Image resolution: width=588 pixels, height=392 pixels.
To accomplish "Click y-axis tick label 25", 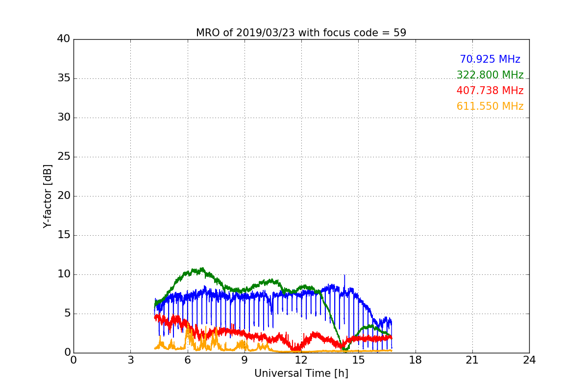I will coord(64,157).
